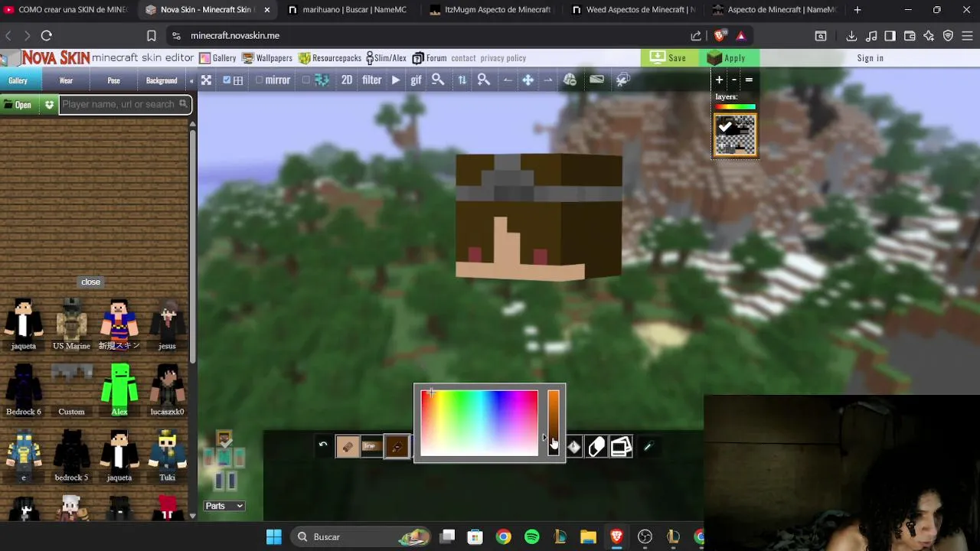Open the Pose tab
Image resolution: width=980 pixels, height=551 pixels.
tap(113, 80)
